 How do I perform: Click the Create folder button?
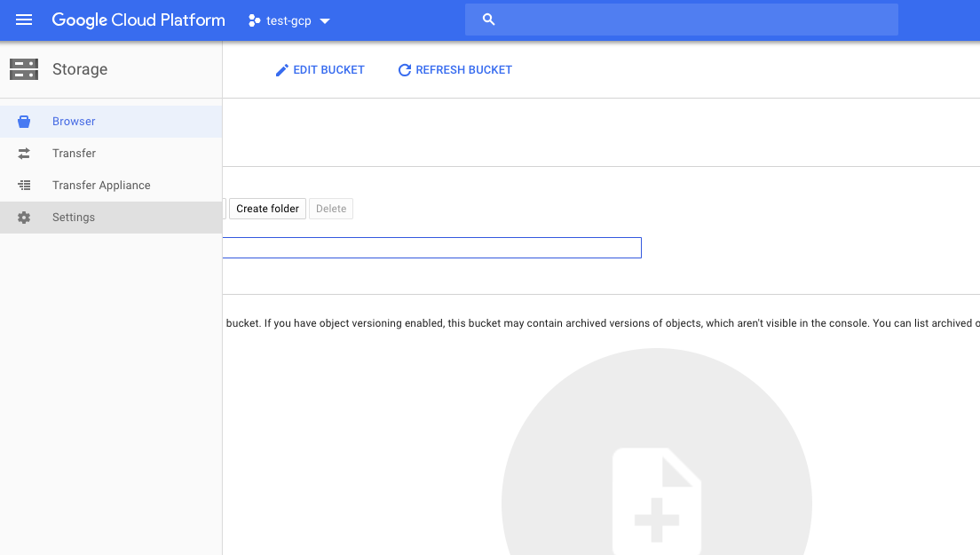tap(267, 209)
